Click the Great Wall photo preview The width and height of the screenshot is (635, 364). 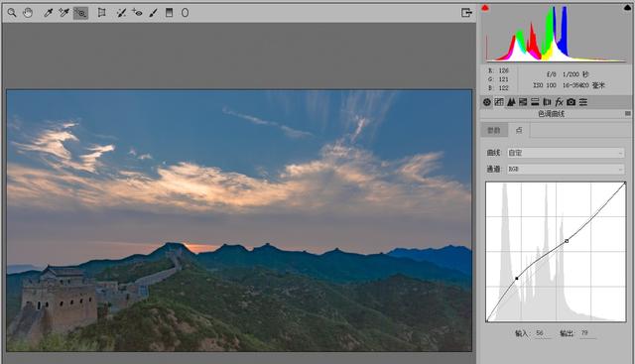[239, 220]
